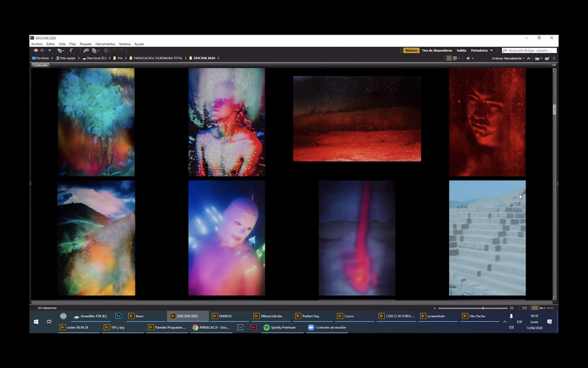Open search options magnifier dropdown
The image size is (588, 368).
coord(505,51)
